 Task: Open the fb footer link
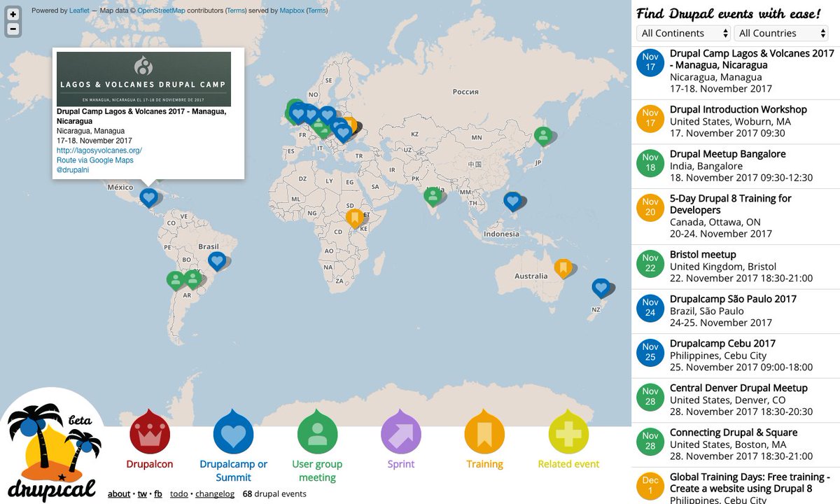click(x=158, y=493)
